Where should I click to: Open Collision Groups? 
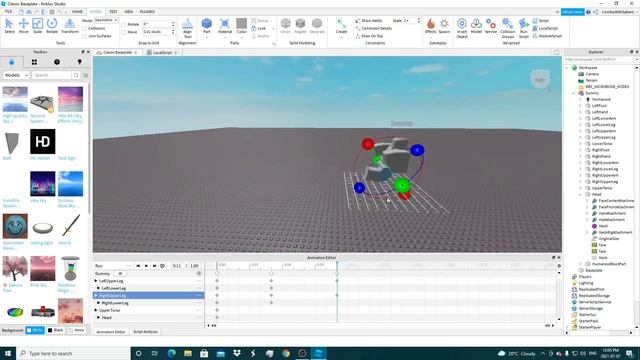[x=508, y=28]
